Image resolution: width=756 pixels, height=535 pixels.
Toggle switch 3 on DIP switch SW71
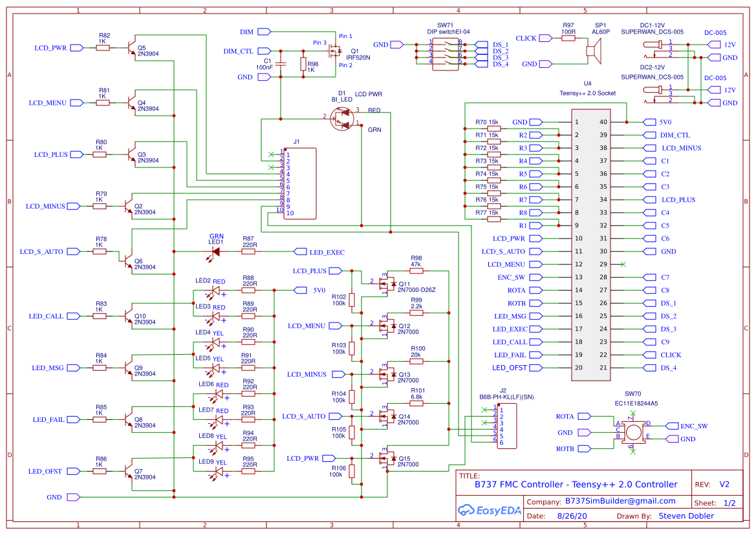[447, 57]
